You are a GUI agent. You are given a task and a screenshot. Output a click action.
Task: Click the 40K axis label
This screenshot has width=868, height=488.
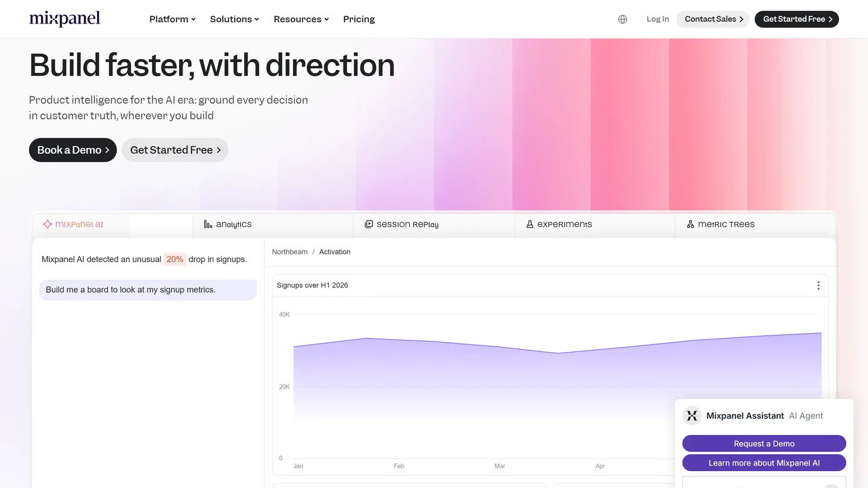coord(284,314)
